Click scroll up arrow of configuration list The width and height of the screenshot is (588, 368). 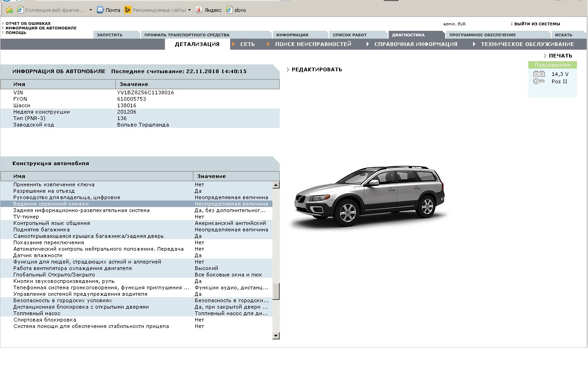click(276, 185)
